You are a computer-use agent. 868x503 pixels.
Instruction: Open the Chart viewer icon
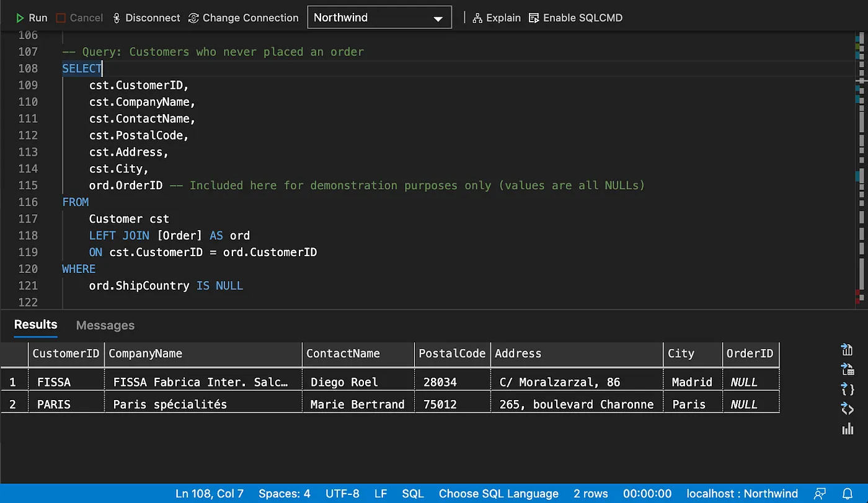(x=848, y=429)
